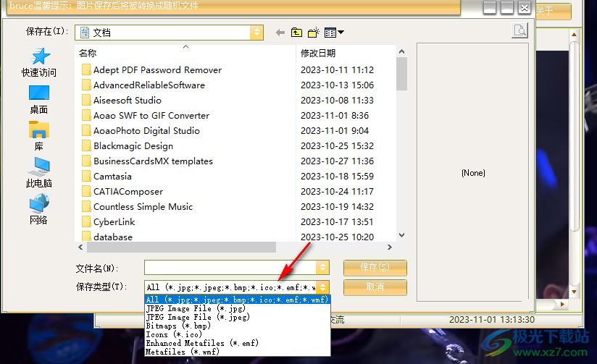Focus the 文件名 input field
597x364 pixels.
(x=230, y=268)
